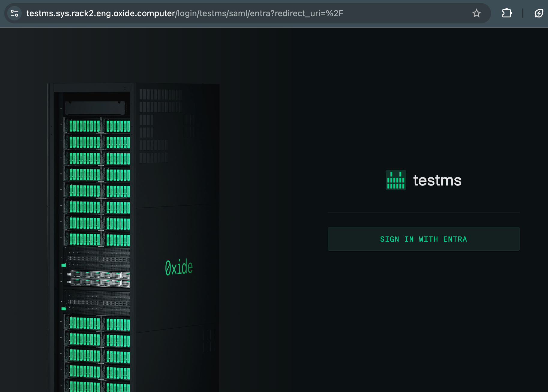Click the dark blank panel at rack top

tap(95, 108)
